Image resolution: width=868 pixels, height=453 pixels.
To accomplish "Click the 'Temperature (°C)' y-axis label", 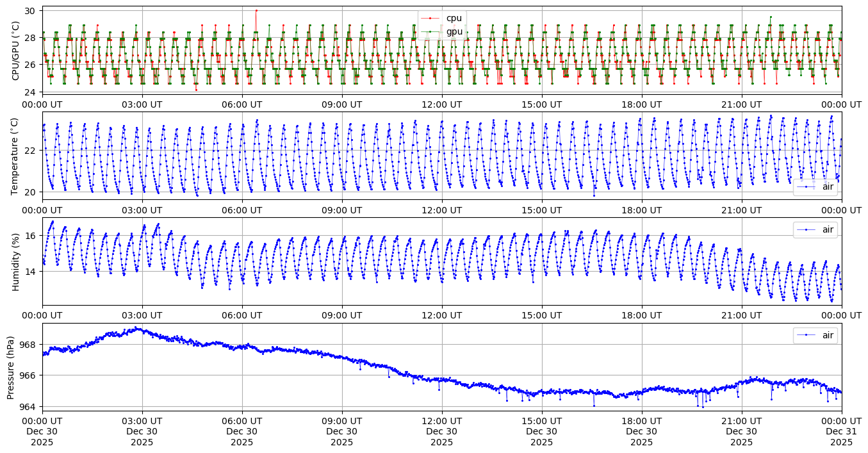I will click(x=16, y=156).
